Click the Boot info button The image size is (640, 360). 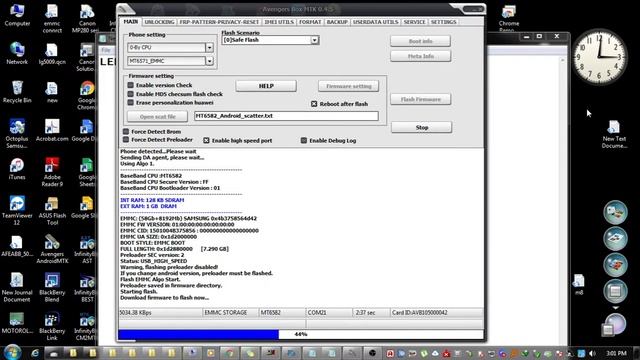click(420, 41)
